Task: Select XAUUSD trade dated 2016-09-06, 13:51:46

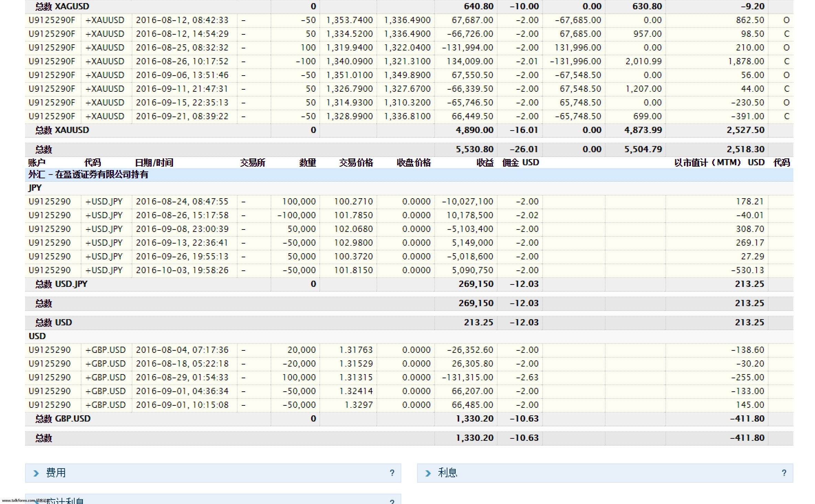Action: [409, 75]
